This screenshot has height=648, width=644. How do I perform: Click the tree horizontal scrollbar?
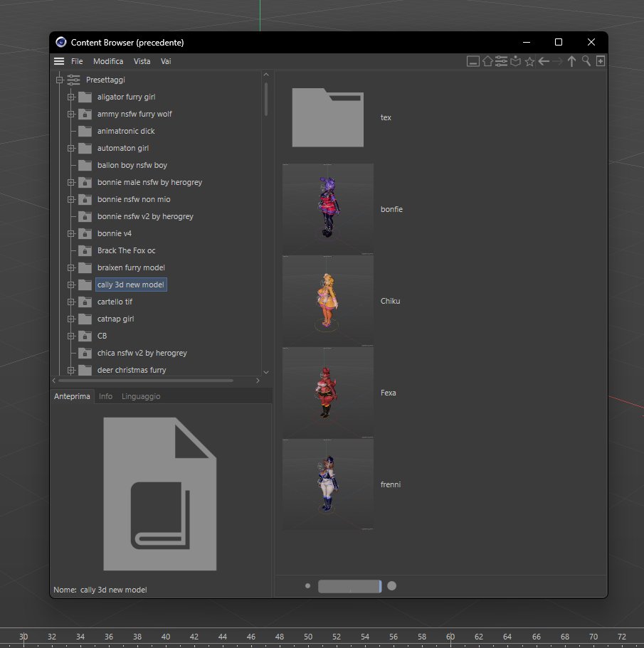(146, 381)
